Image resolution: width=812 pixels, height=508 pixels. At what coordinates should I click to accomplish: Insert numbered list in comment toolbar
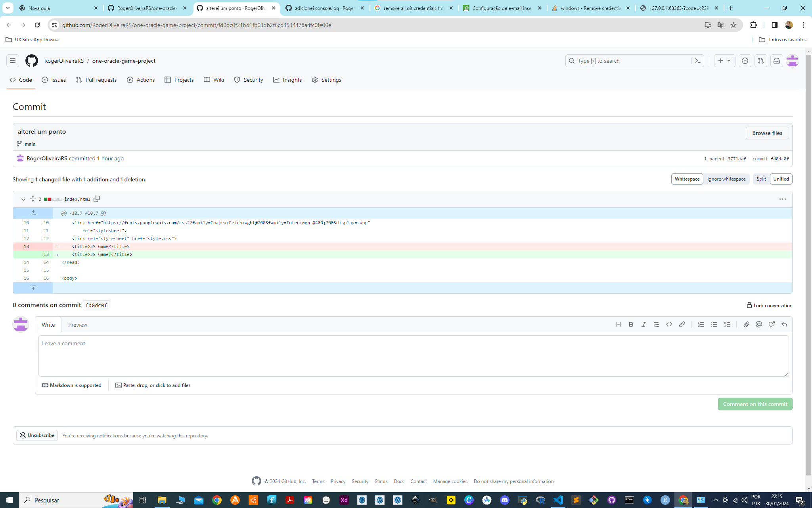click(x=701, y=324)
